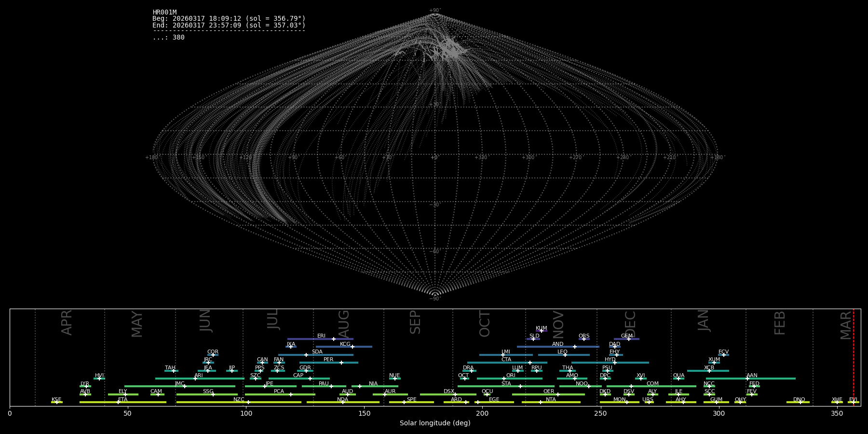Screen dimensions: 868x434
Task: Select the AND shower activity bar
Action: tap(558, 347)
